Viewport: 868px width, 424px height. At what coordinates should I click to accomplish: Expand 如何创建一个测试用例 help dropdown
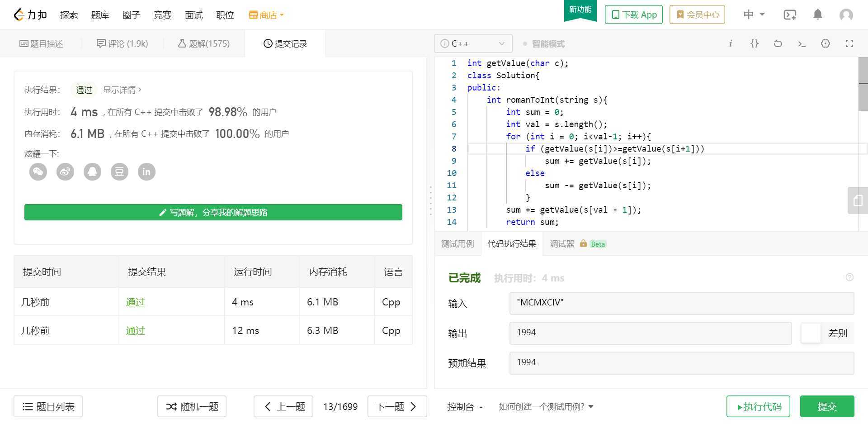(x=546, y=406)
